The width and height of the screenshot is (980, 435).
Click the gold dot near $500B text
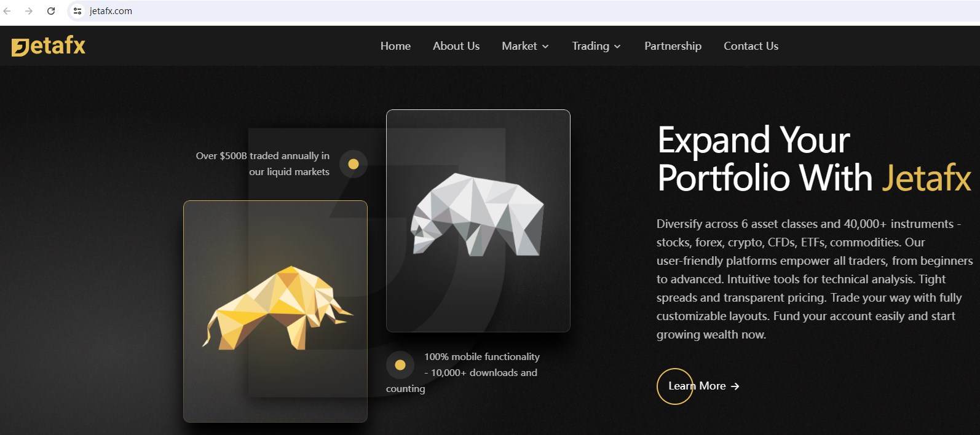[354, 164]
